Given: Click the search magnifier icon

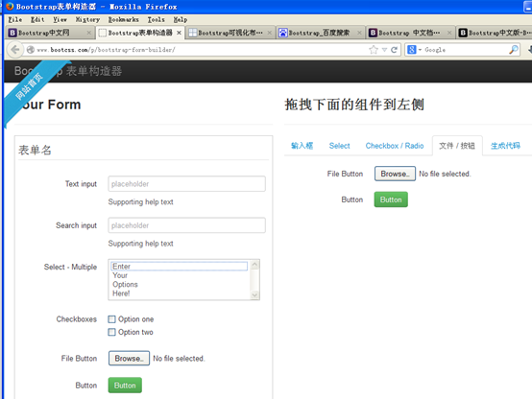Looking at the screenshot, I should 514,50.
